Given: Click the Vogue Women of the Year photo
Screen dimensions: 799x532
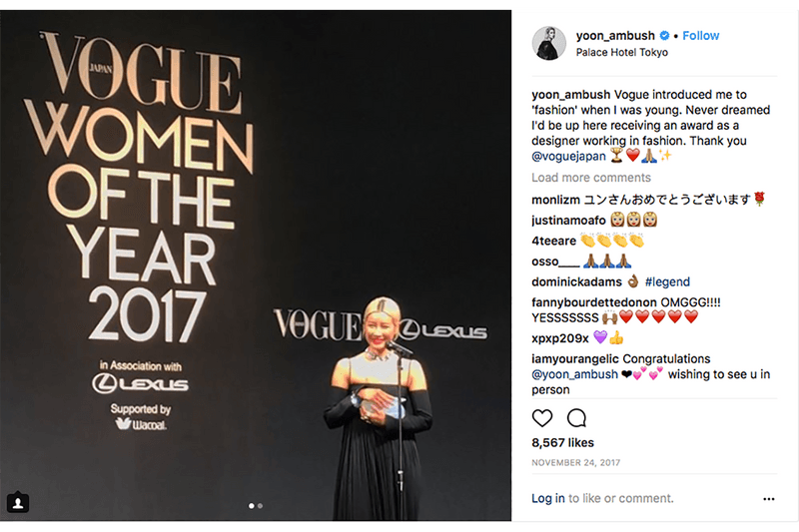Looking at the screenshot, I should [256, 266].
